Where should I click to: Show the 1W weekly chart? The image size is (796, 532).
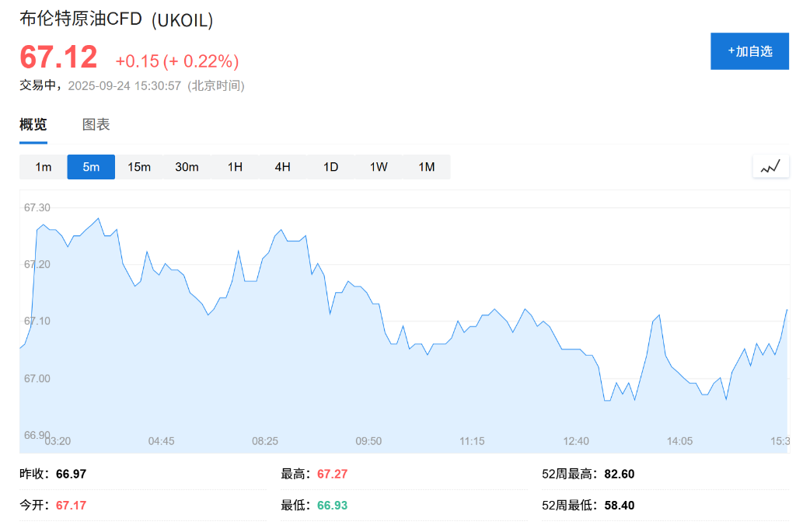379,167
